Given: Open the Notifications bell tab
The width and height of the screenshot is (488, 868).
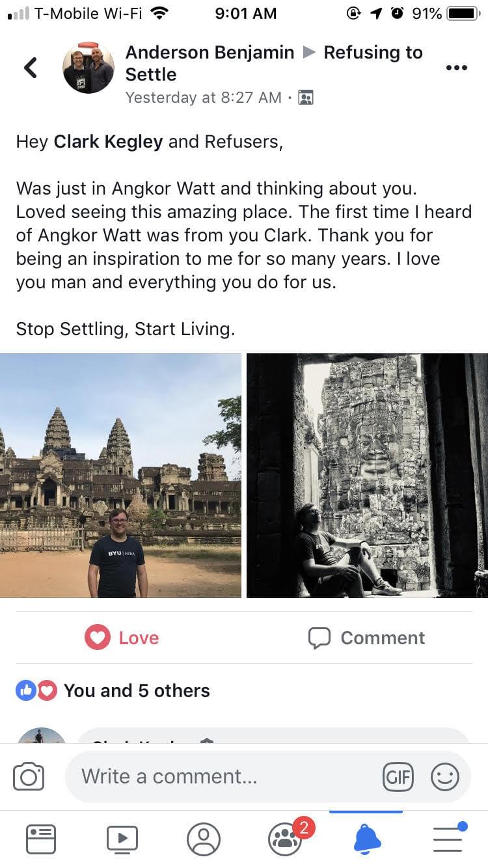Looking at the screenshot, I should point(367,839).
